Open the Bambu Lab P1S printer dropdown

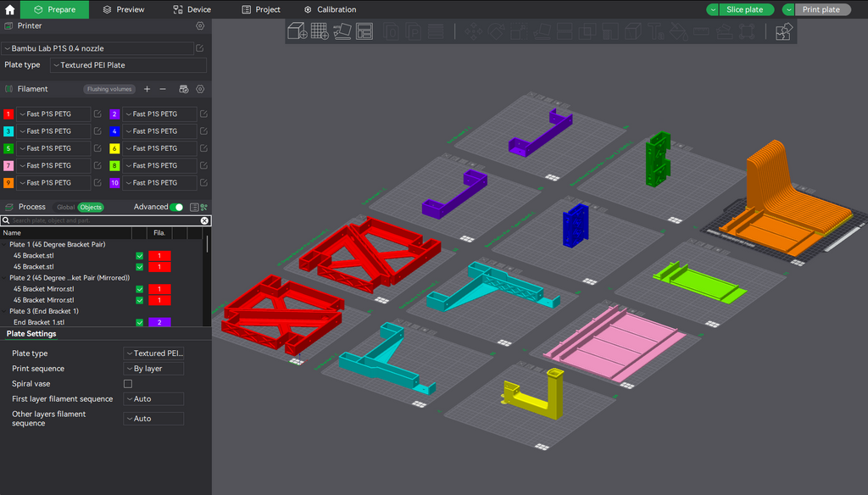[97, 48]
